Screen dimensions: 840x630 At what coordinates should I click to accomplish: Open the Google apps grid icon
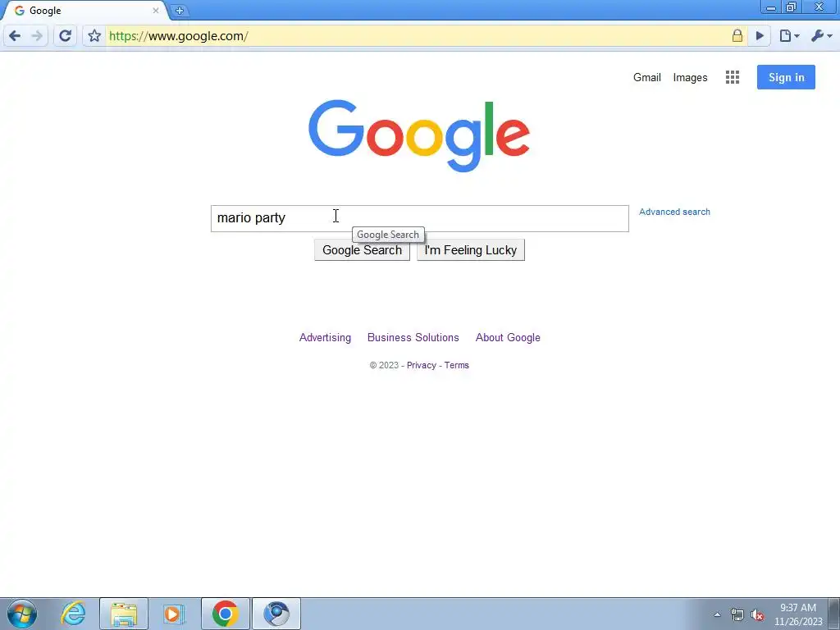click(733, 77)
